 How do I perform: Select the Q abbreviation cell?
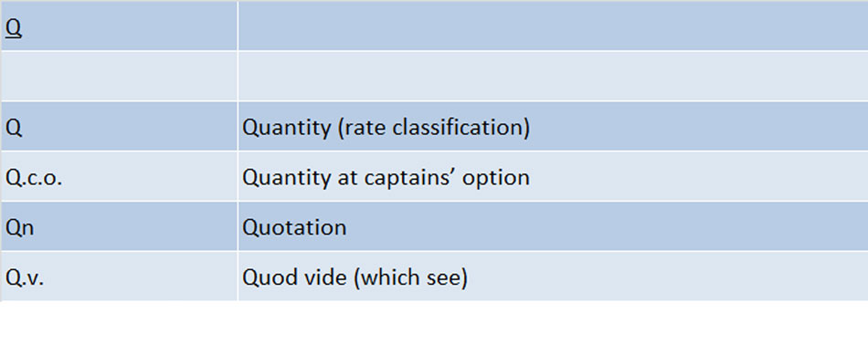tap(119, 126)
